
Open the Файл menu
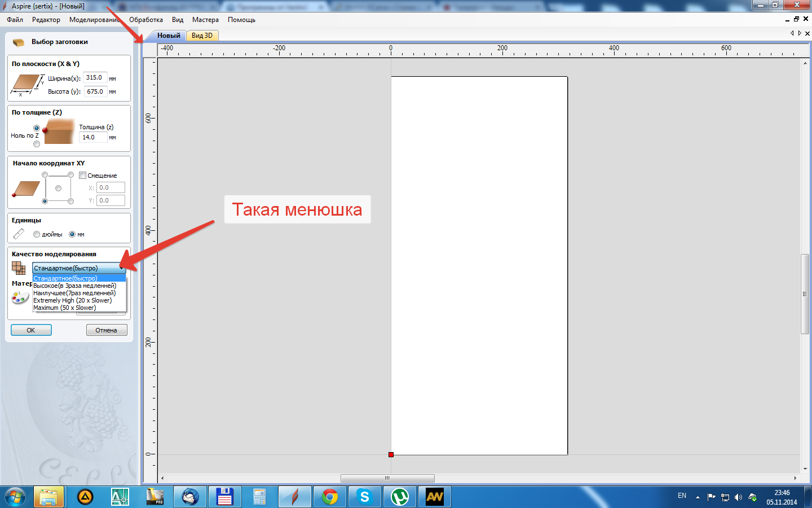pyautogui.click(x=15, y=20)
